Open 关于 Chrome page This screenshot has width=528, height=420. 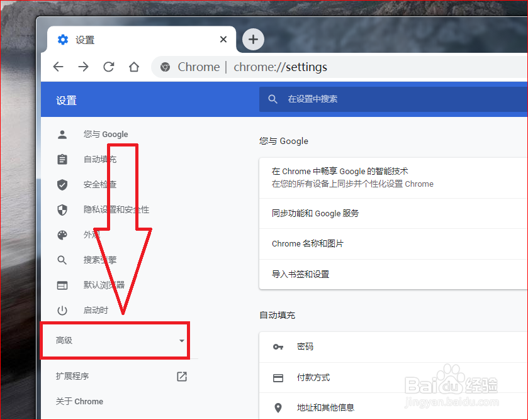click(79, 402)
